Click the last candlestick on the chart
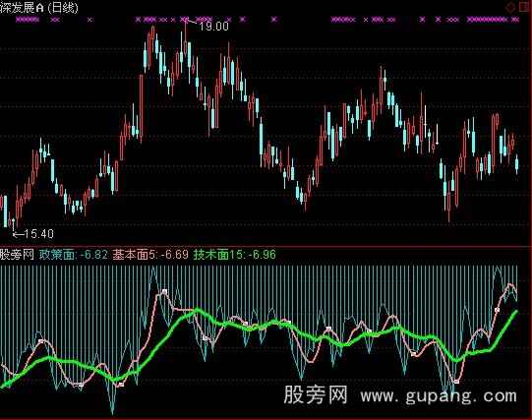This screenshot has height=420, width=532. click(x=517, y=164)
